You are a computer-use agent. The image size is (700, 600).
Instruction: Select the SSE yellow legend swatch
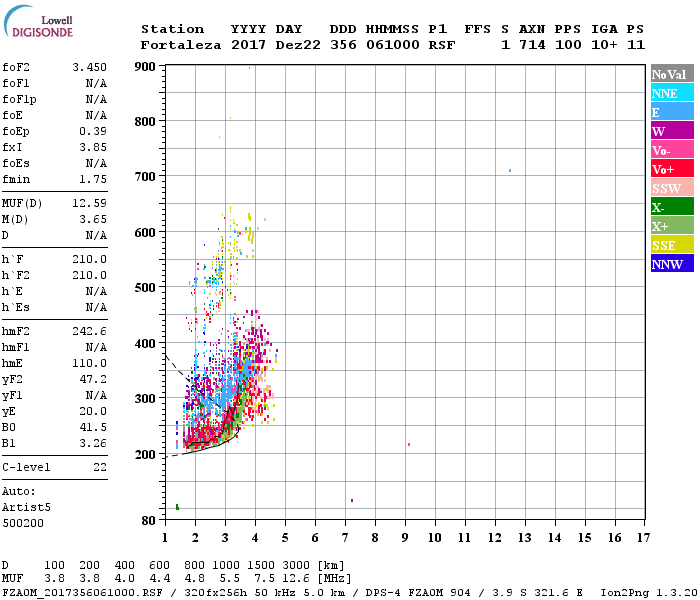tap(672, 245)
